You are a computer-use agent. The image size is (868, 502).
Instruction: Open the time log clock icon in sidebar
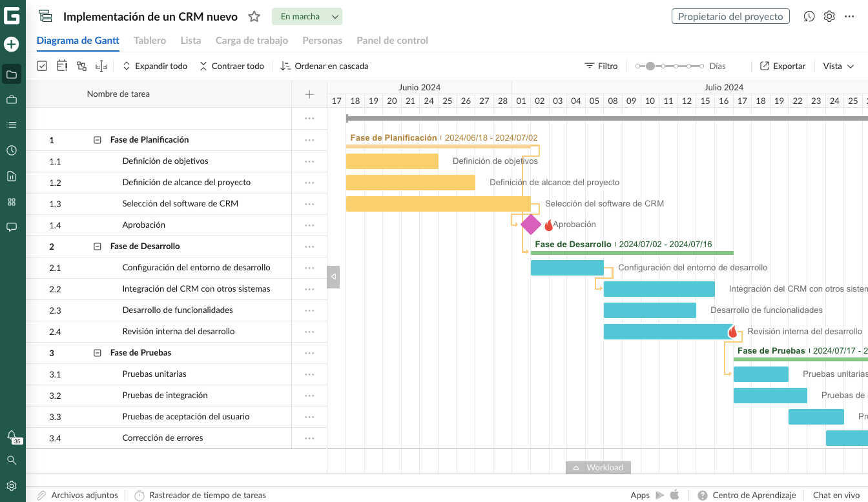point(12,150)
